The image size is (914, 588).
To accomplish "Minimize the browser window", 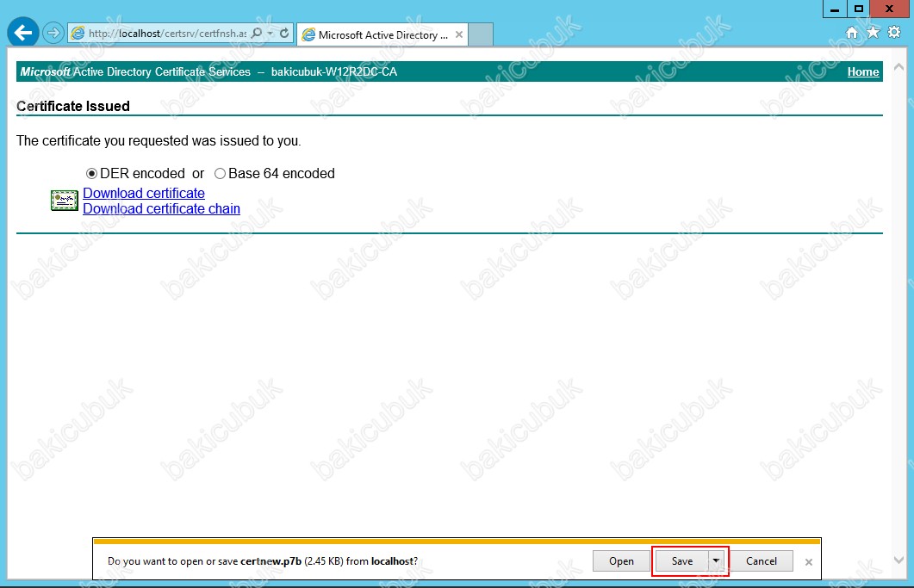I will pyautogui.click(x=835, y=9).
